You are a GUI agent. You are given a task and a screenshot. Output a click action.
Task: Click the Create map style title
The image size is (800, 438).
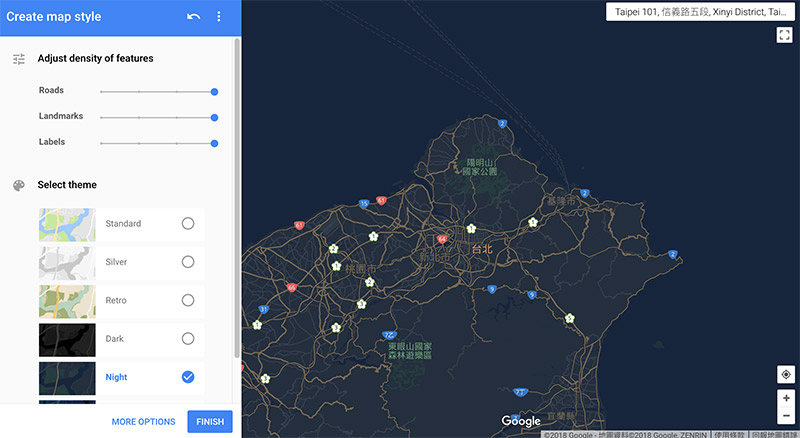(x=54, y=17)
